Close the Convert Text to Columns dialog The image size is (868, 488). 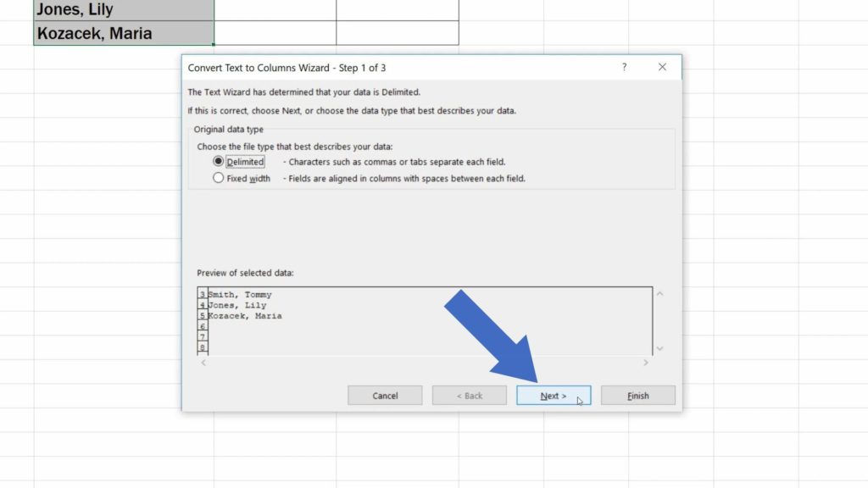pos(662,67)
